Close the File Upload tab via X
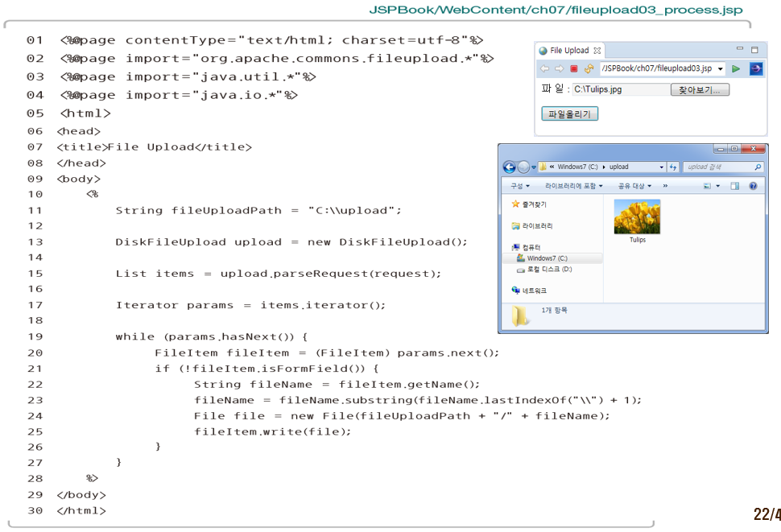Screen dimensions: 781x532 (x=597, y=50)
